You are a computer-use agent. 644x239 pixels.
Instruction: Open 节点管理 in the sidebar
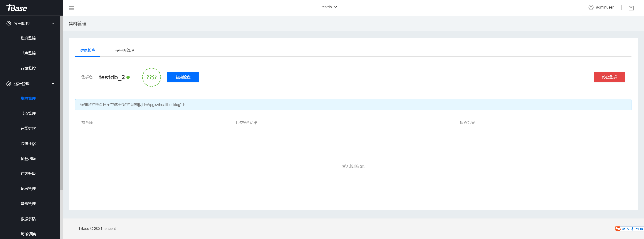click(28, 113)
